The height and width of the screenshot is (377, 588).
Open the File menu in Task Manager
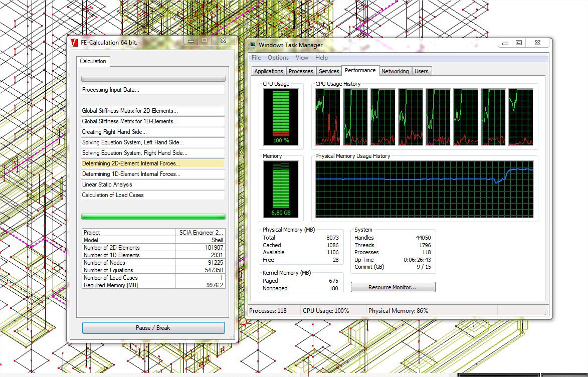[256, 58]
